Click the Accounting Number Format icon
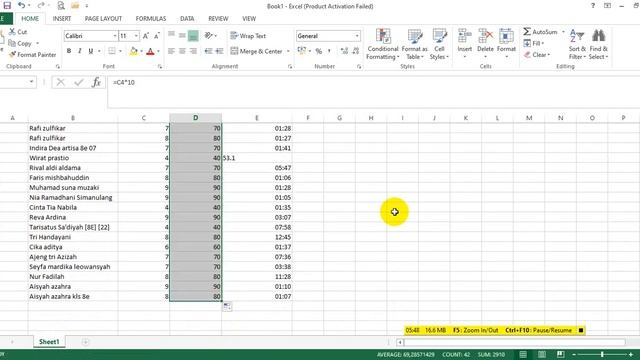 pyautogui.click(x=302, y=51)
